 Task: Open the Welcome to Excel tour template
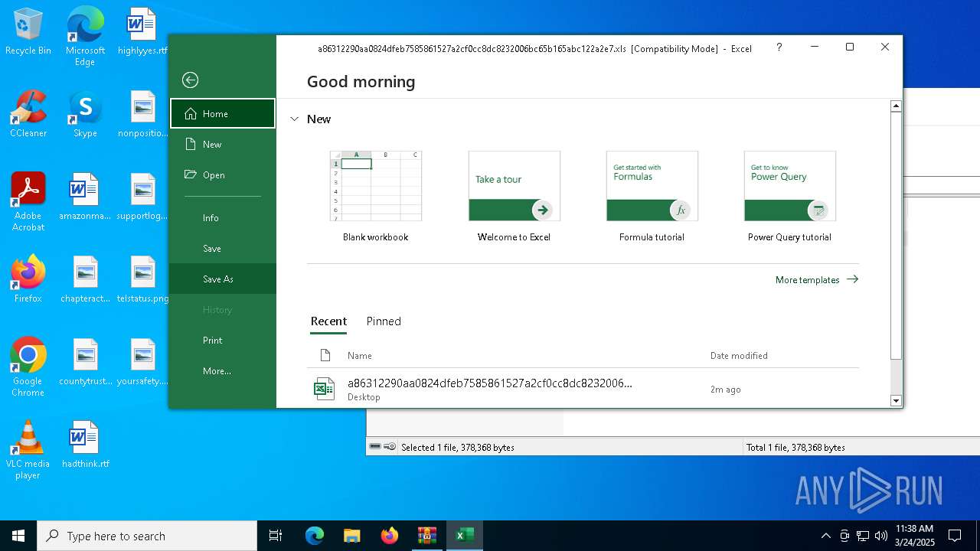(514, 197)
